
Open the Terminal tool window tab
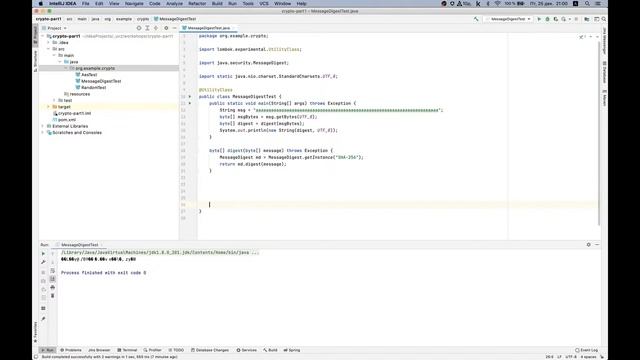coord(127,350)
